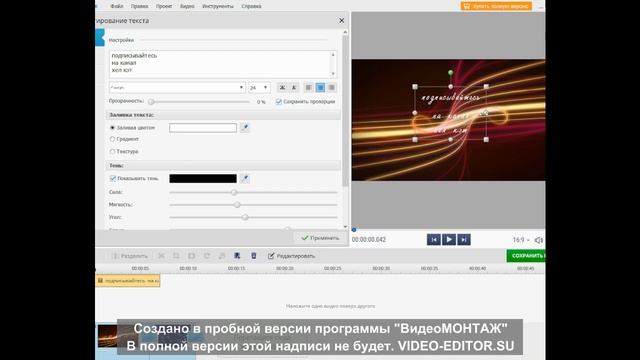This screenshot has height=360, width=640.
Task: Toggle preview volume speaker icon
Action: (539, 240)
